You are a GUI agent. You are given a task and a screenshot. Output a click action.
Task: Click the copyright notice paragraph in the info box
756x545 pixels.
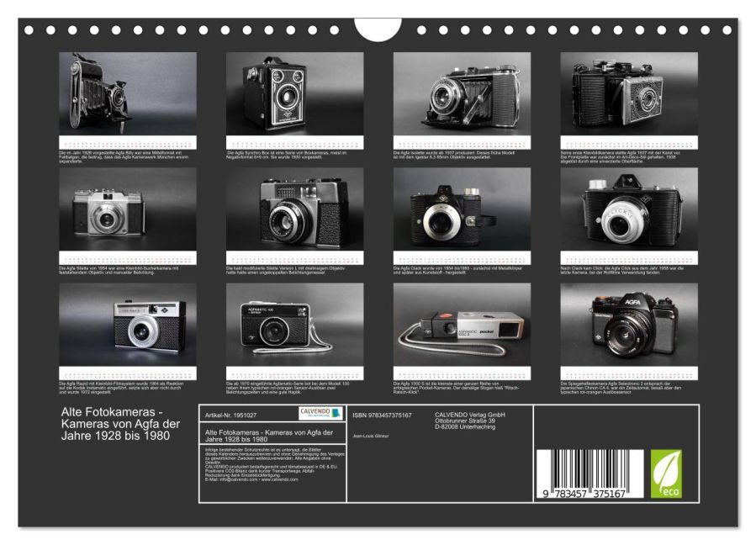275,464
